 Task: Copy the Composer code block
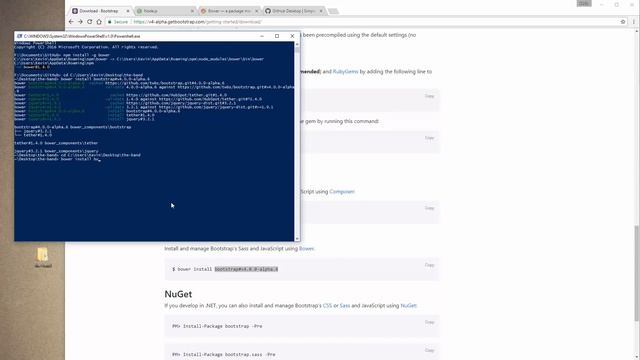[x=429, y=208]
